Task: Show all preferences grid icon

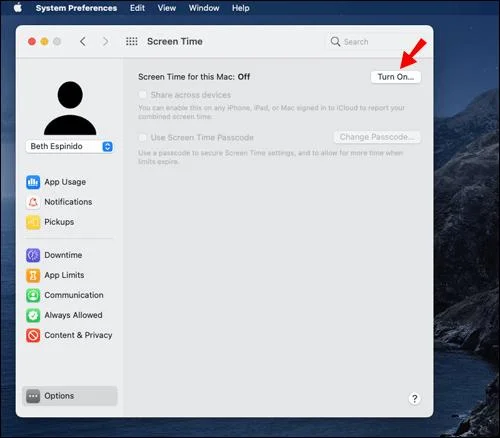Action: (x=132, y=42)
